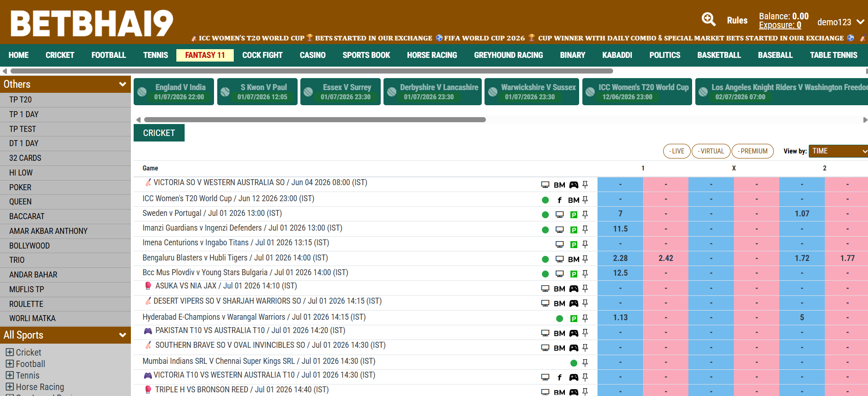The height and width of the screenshot is (396, 868).
Task: Click the event cards horizontal scrollbar
Action: (315, 119)
